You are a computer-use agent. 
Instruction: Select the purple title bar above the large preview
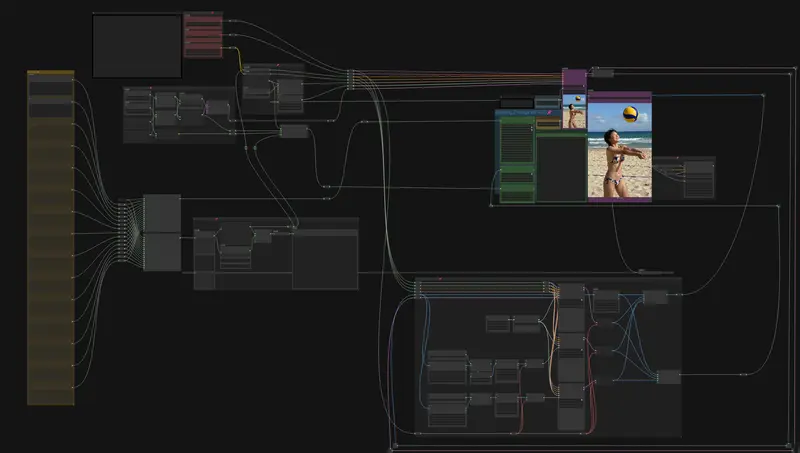(619, 97)
